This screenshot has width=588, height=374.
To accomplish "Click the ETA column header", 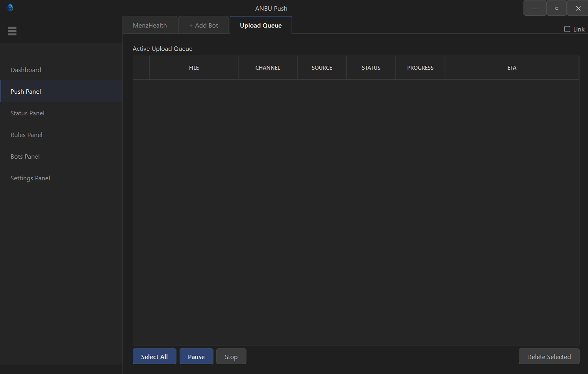I will coord(512,67).
